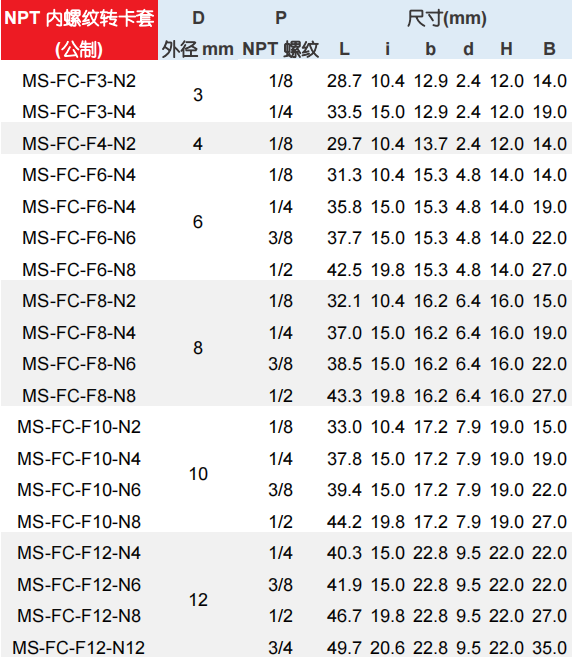Select the outer diameter 6 cell
This screenshot has height=657, width=574.
coord(198,222)
